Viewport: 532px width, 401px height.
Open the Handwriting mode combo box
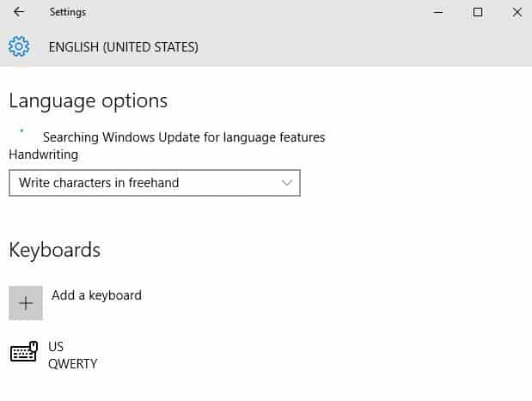tap(155, 183)
